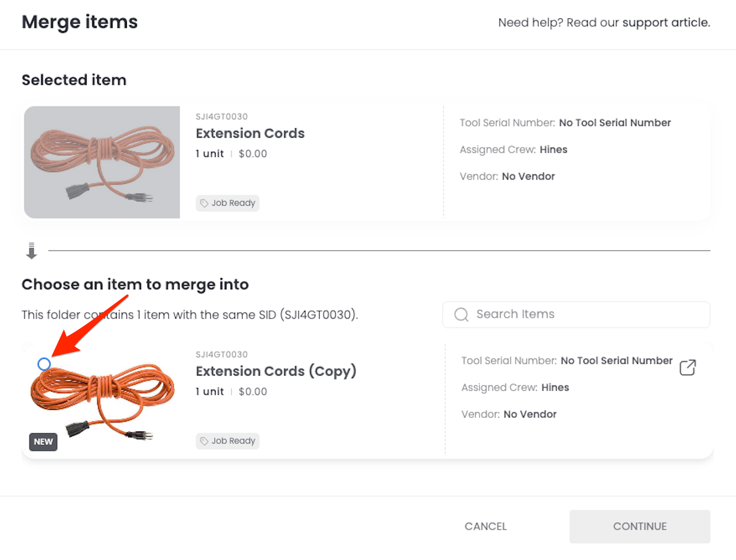Click the Assigned Crew Hines value in copy item
The height and width of the screenshot is (560, 736).
tap(555, 388)
